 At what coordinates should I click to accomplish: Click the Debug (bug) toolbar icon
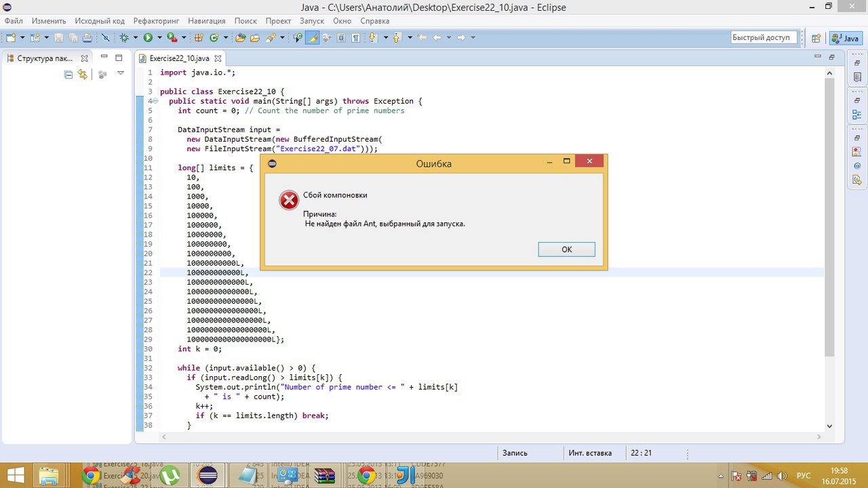(x=123, y=38)
